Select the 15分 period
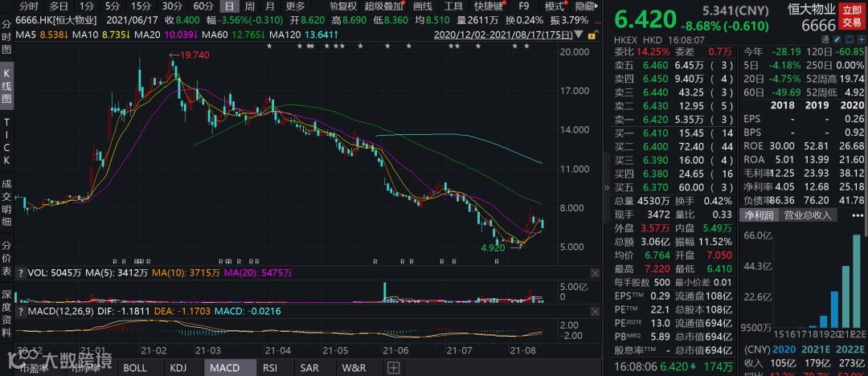Viewport: 868px width, 376px height. (x=141, y=6)
